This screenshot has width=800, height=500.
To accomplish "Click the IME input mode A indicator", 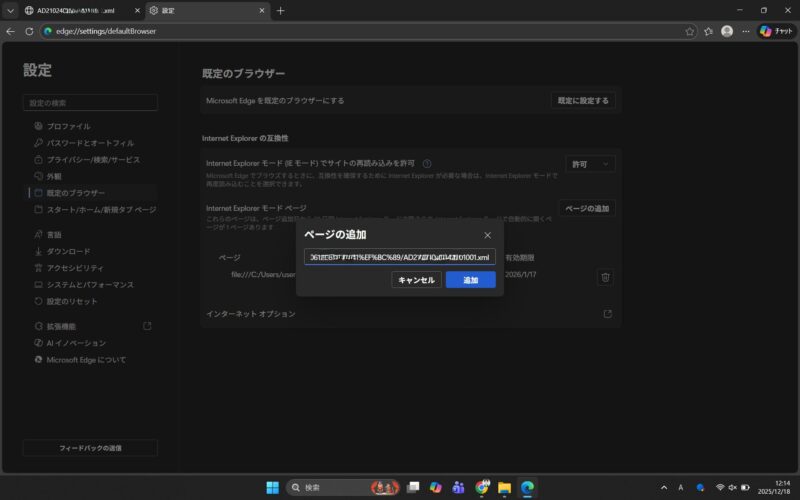I will (x=681, y=487).
